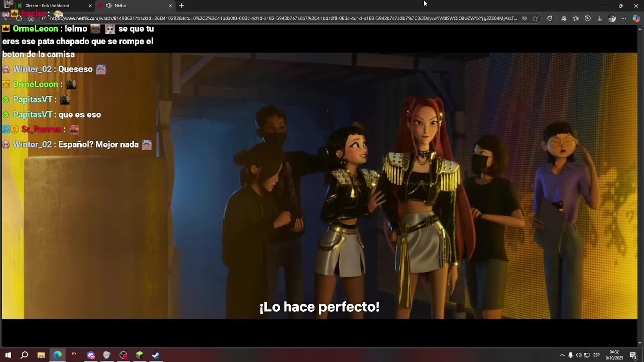
Task: Click Microsoft Edge taskbar icon
Action: (x=58, y=355)
